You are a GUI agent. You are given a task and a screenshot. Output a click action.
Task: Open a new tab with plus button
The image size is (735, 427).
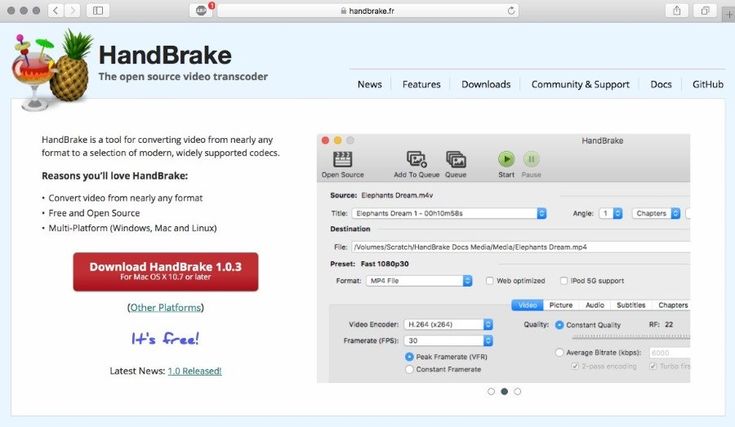729,14
